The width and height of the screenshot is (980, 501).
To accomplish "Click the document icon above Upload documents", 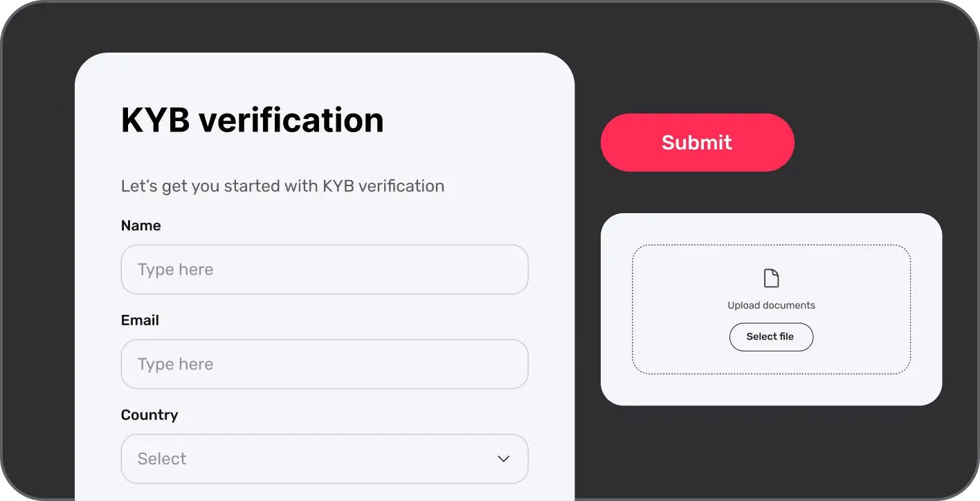I will tap(771, 278).
